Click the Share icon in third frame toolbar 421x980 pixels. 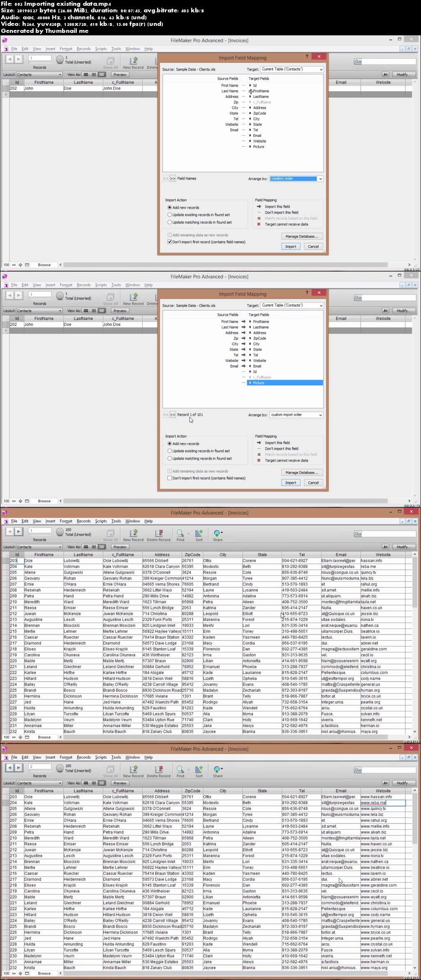pos(217,533)
